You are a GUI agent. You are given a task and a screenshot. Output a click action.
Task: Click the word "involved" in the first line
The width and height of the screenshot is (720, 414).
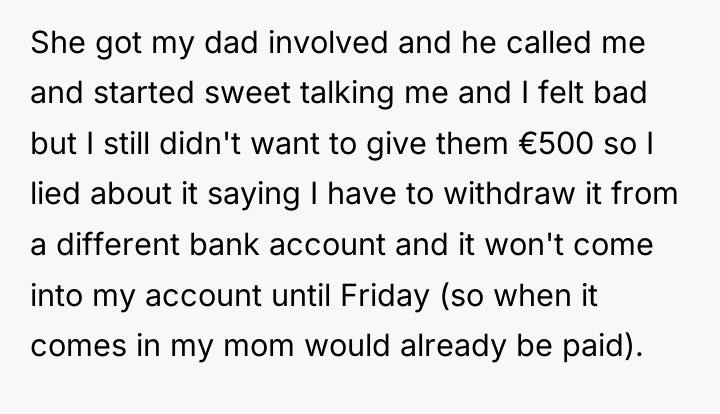[x=328, y=43]
